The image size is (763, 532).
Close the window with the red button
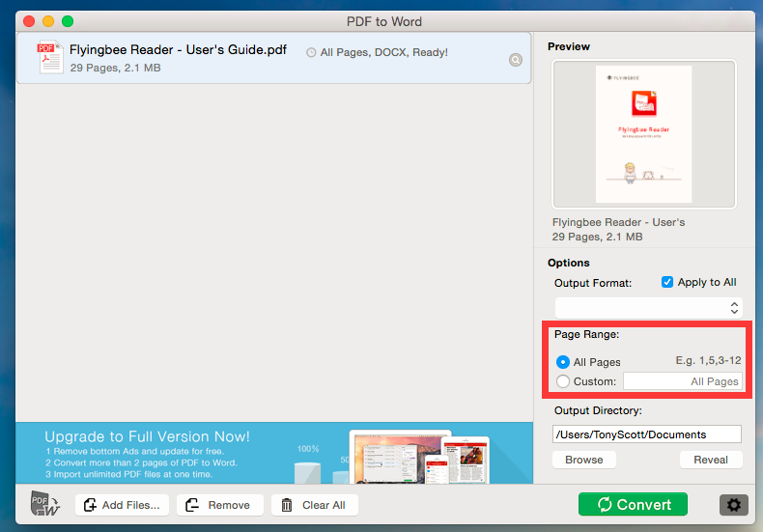pyautogui.click(x=29, y=21)
